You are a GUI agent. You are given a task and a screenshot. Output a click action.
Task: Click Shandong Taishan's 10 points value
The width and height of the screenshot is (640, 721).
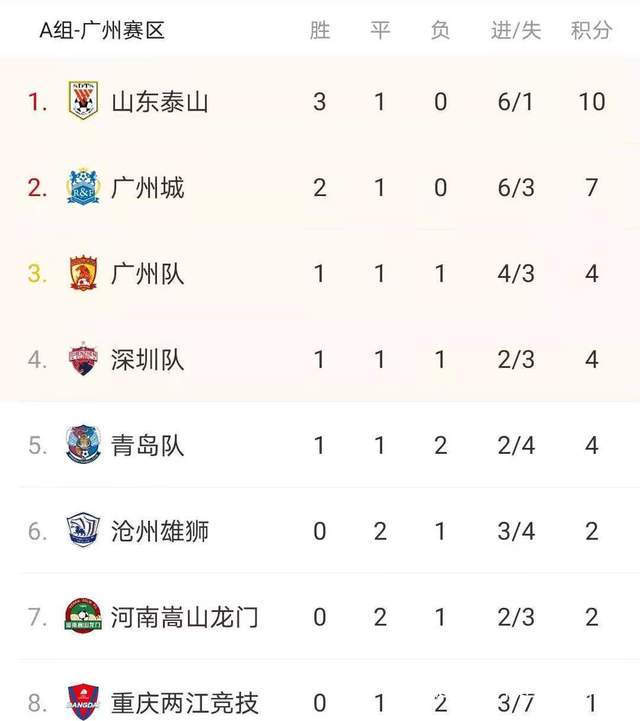click(x=592, y=102)
